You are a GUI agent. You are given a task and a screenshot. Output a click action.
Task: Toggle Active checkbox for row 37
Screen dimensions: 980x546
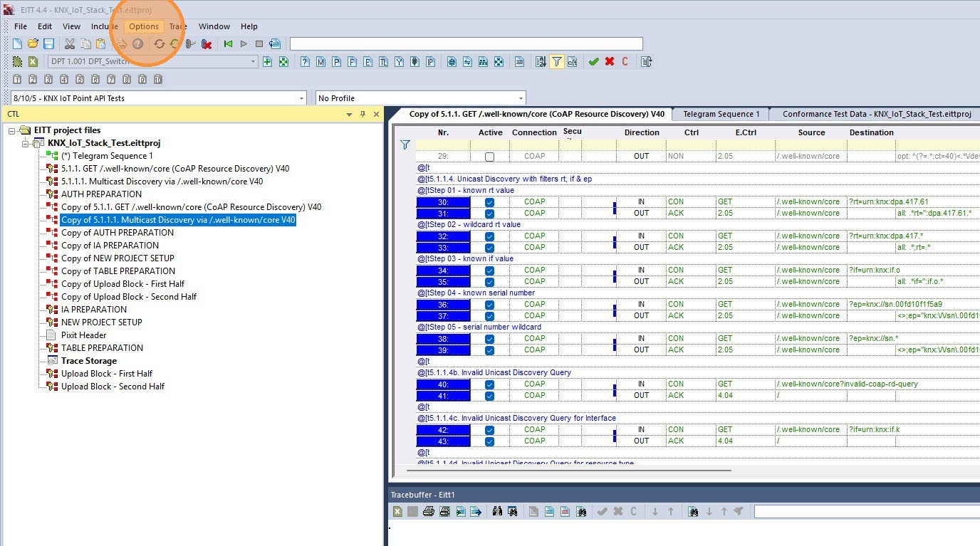tap(489, 316)
